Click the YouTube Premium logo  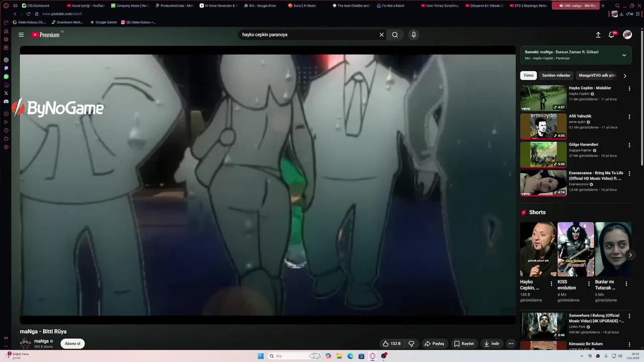point(45,35)
